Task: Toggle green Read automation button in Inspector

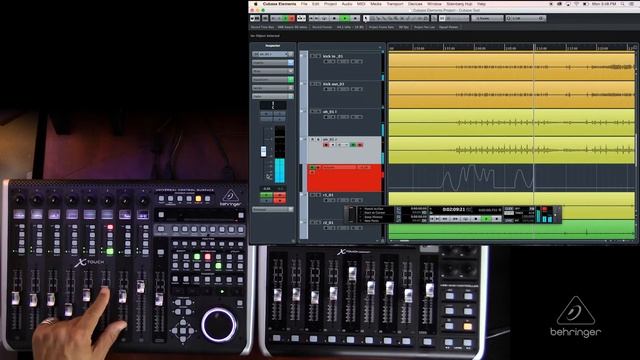Action: coord(266,194)
